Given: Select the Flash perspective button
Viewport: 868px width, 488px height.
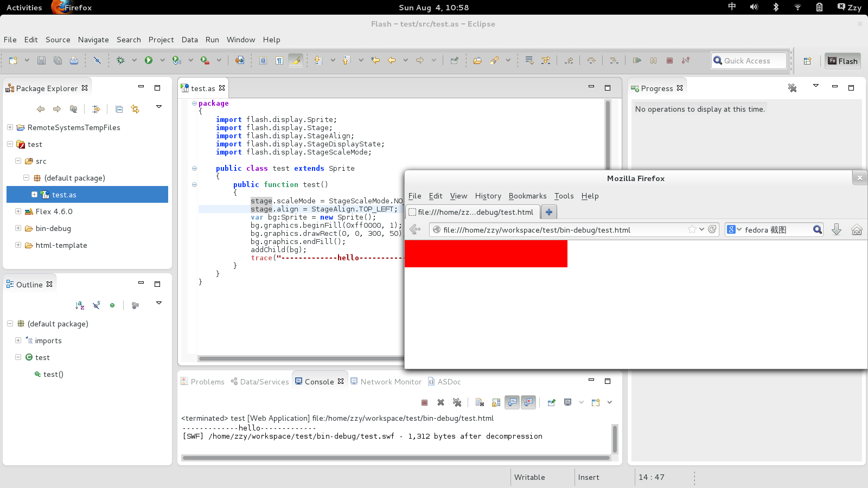Looking at the screenshot, I should (843, 61).
